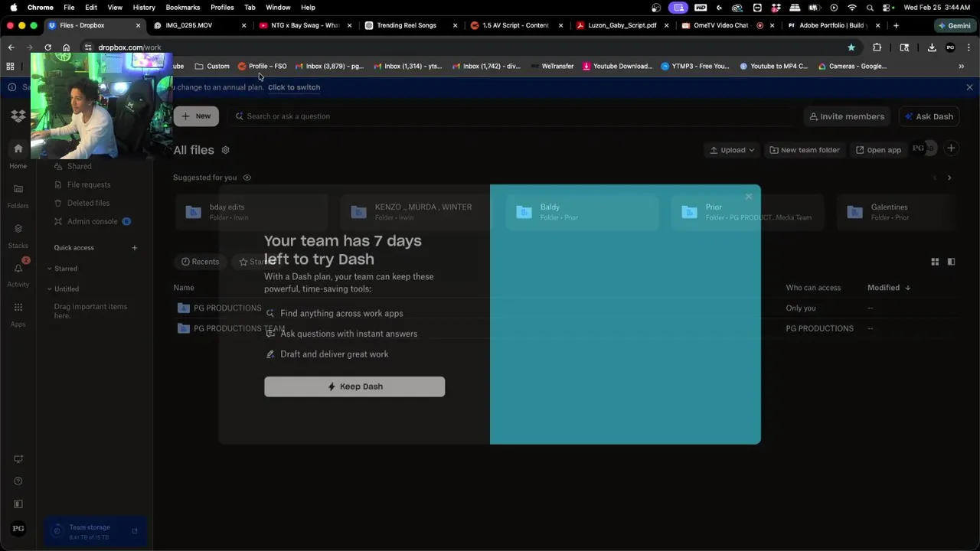This screenshot has width=980, height=551.
Task: Create a New team folder
Action: [805, 150]
